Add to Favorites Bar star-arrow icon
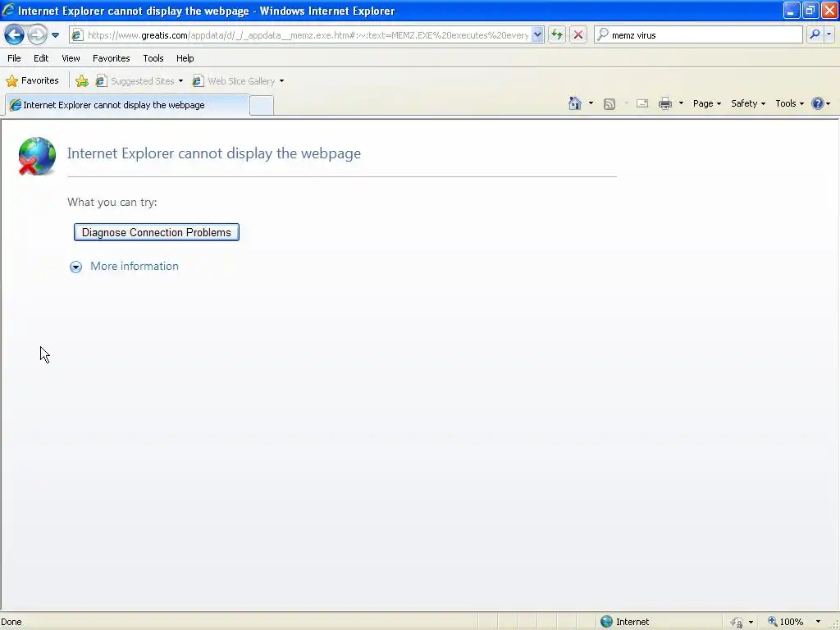The image size is (840, 630). pos(82,81)
